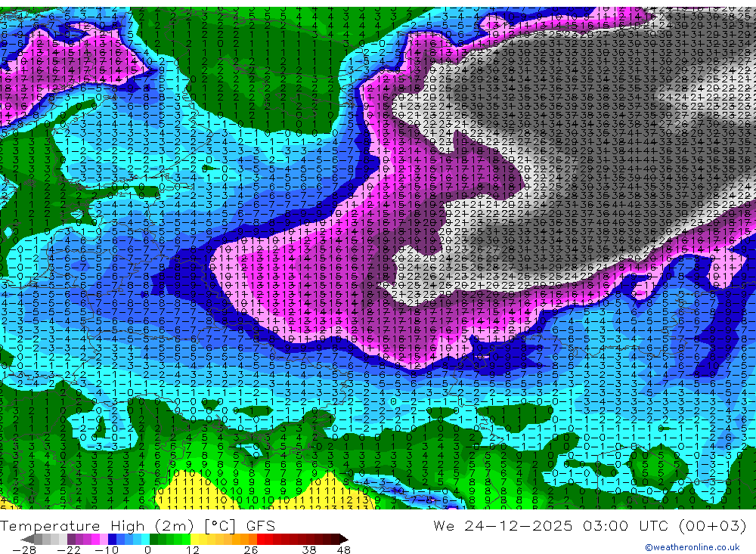The width and height of the screenshot is (756, 554).
Task: Click the 'We 24-12-2025 03:00 UTC (00+03)' timestamp
Action: click(590, 525)
